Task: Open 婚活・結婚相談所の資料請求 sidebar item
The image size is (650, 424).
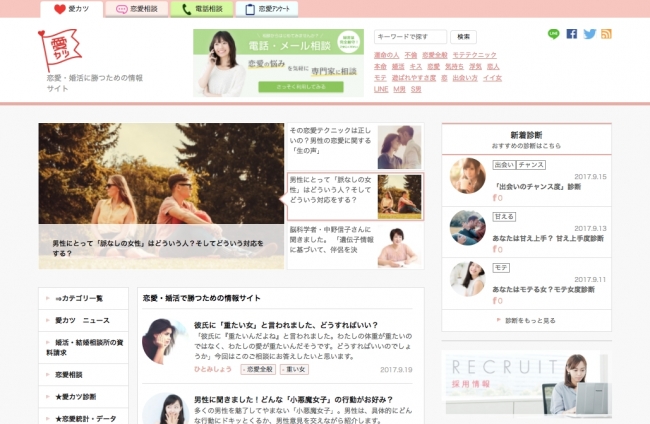Action: tap(83, 347)
